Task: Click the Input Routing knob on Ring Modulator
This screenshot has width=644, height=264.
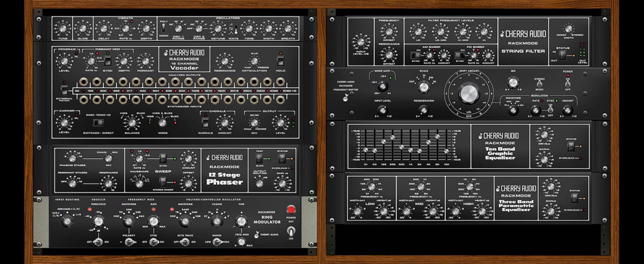Action: (67, 222)
